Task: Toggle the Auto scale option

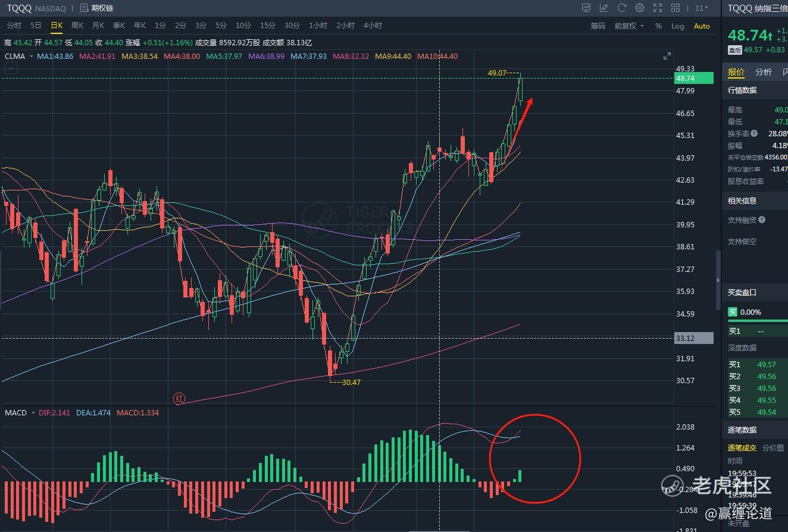Action: point(702,26)
